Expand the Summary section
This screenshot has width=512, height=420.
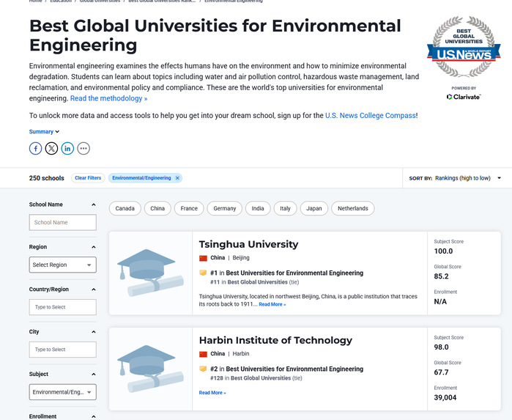point(44,132)
